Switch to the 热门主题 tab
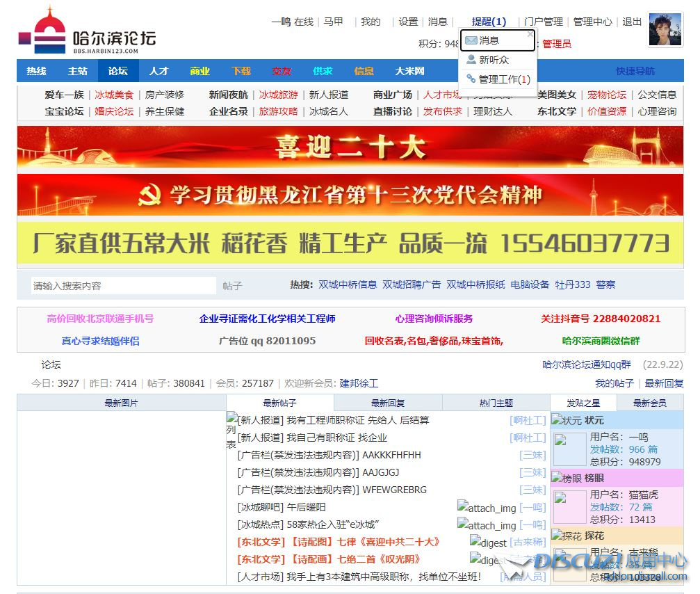Viewport: 700px width, 594px height. [496, 403]
